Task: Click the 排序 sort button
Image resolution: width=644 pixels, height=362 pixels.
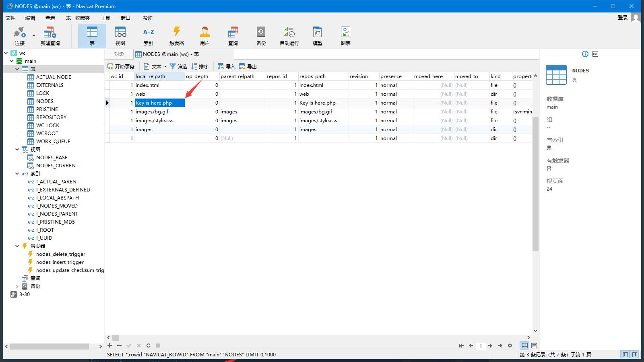Action: click(x=200, y=66)
